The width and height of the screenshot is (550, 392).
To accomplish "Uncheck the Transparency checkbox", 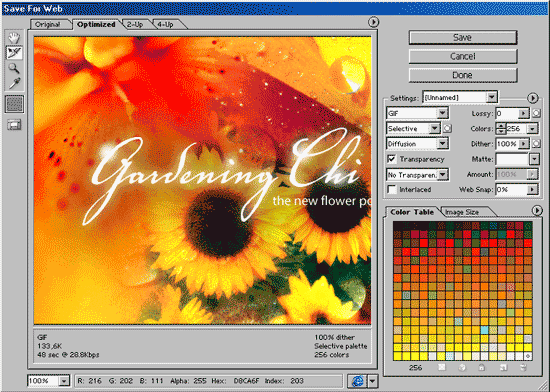I will pyautogui.click(x=391, y=159).
